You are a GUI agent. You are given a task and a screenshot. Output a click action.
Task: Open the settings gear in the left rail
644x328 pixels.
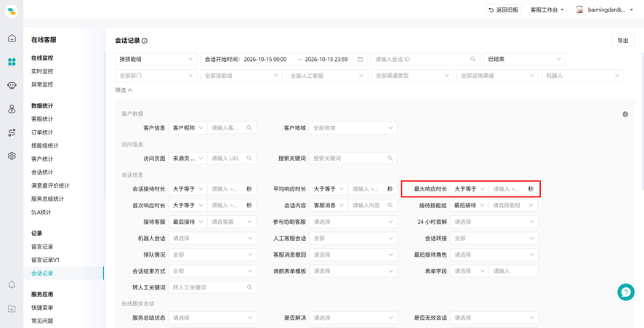coord(12,156)
